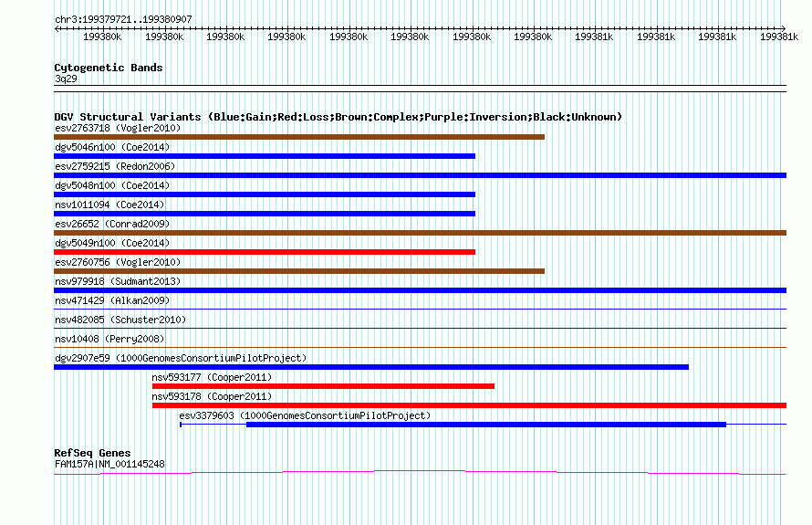Viewport: 812px width, 525px height.
Task: Click the blue bar of esv2759215
Action: [420, 175]
